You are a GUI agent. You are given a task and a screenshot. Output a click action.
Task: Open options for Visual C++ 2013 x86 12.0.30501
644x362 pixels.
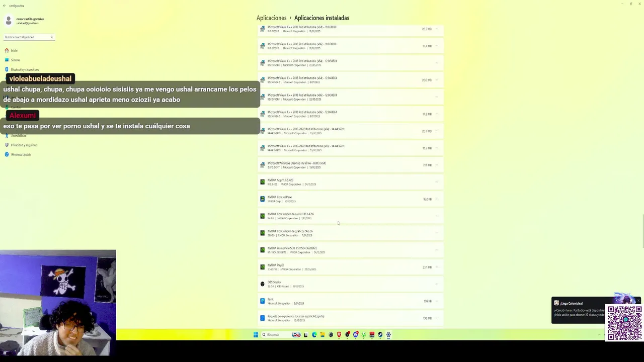pos(437,97)
